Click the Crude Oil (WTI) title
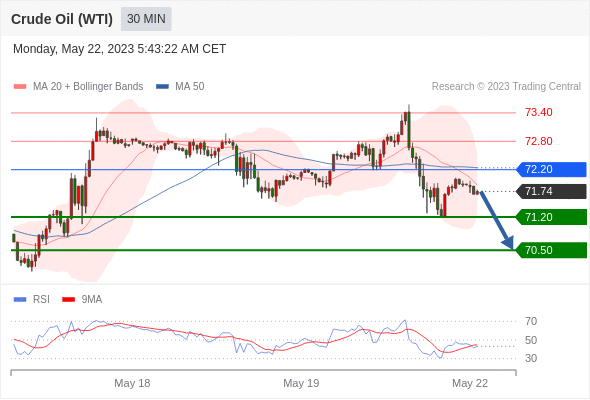The height and width of the screenshot is (400, 590). (62, 19)
